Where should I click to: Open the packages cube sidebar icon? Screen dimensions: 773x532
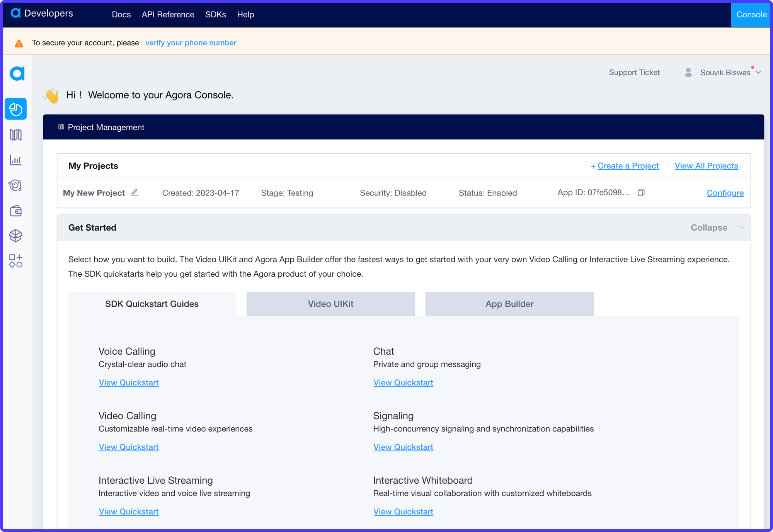coord(16,236)
